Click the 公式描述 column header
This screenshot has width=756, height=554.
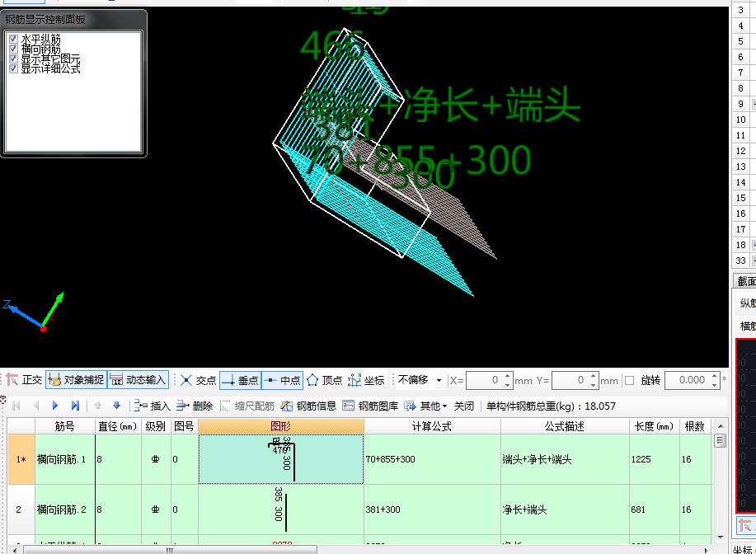tap(565, 426)
